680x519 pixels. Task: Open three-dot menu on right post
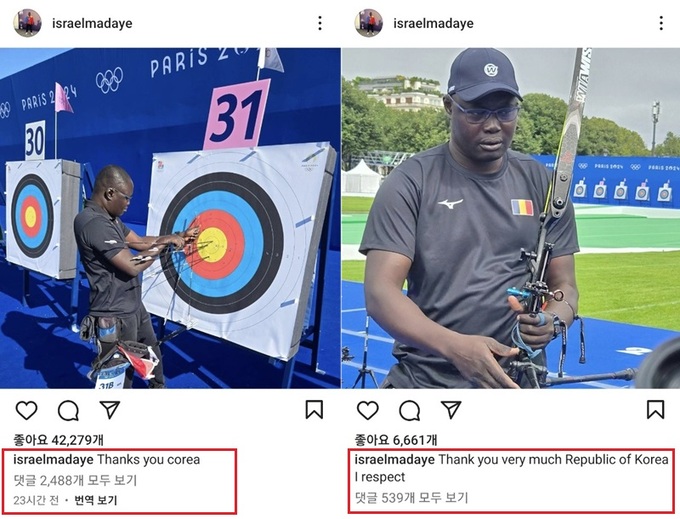coord(661,23)
